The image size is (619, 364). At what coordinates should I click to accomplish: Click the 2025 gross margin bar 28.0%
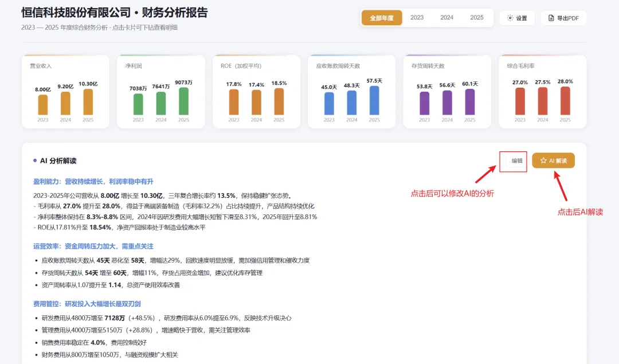tap(565, 101)
